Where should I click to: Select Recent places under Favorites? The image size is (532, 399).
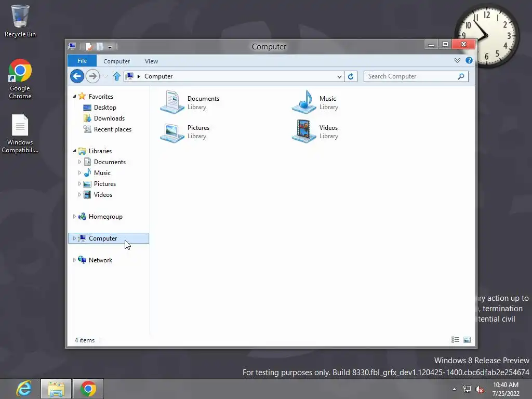pos(113,129)
